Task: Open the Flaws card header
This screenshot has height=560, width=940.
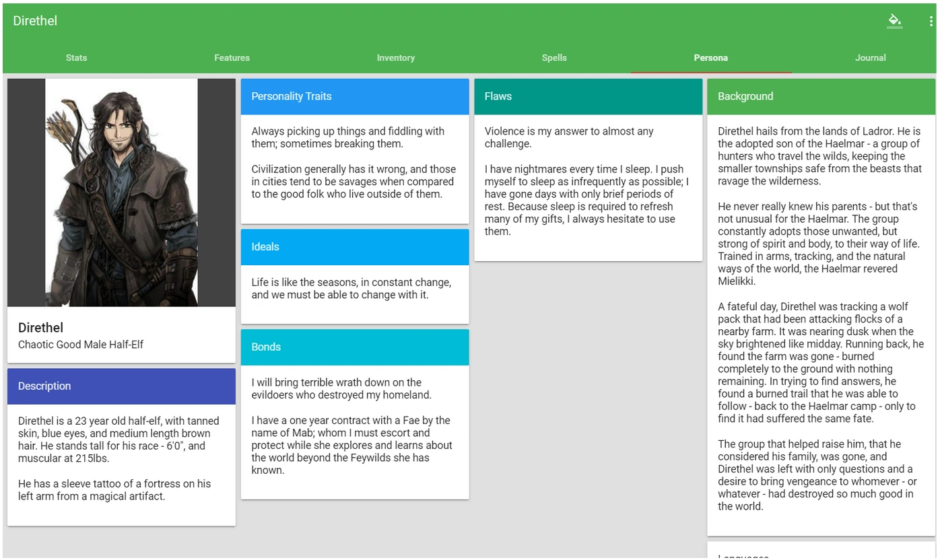Action: click(x=588, y=96)
